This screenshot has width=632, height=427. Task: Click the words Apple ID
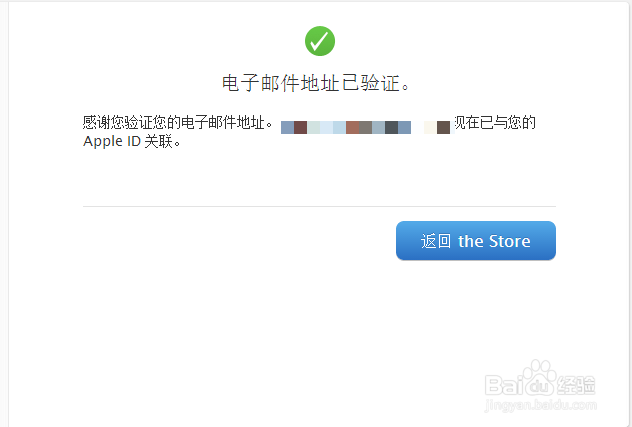coord(112,142)
